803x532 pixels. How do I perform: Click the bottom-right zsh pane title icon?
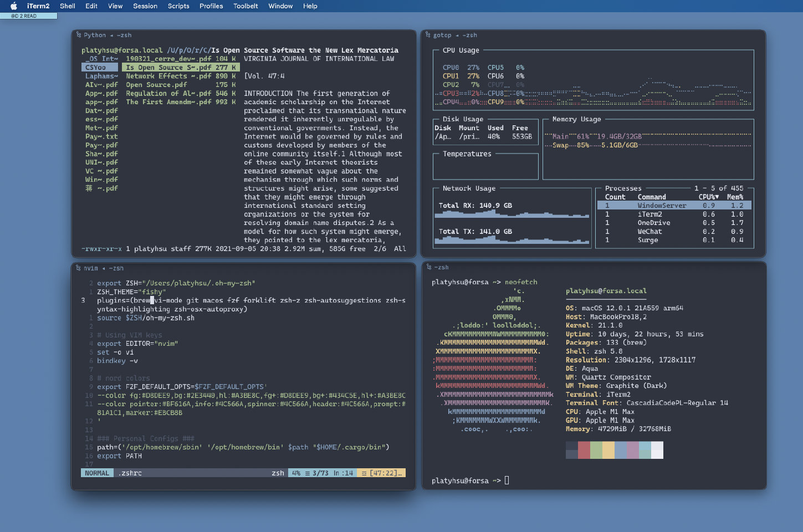[x=428, y=267]
